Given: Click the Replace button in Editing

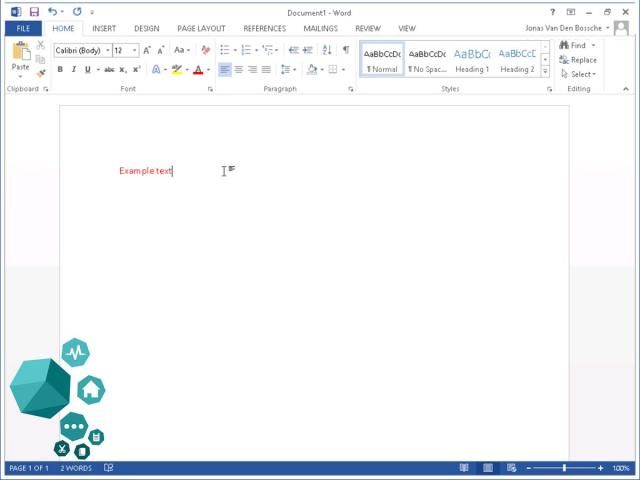Looking at the screenshot, I should (579, 60).
